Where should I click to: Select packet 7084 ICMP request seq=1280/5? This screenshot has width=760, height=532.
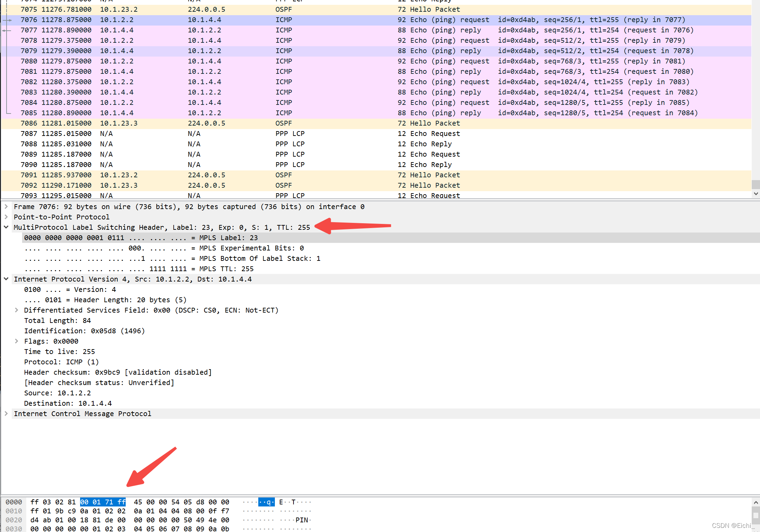point(376,103)
